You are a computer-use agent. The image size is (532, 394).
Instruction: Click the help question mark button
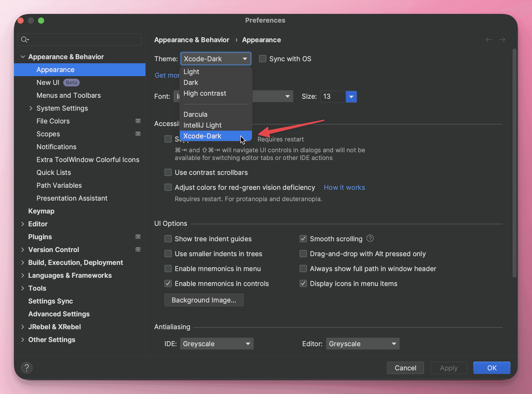click(26, 368)
